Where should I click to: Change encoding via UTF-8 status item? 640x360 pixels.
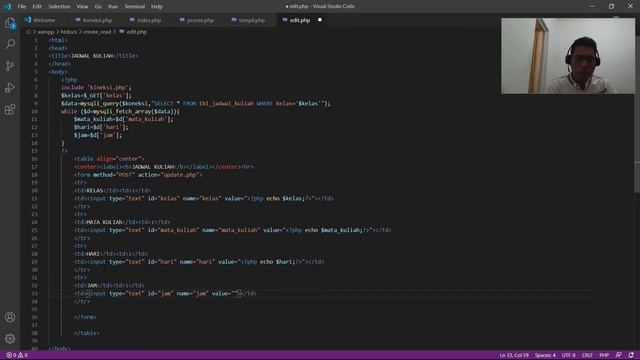point(569,355)
